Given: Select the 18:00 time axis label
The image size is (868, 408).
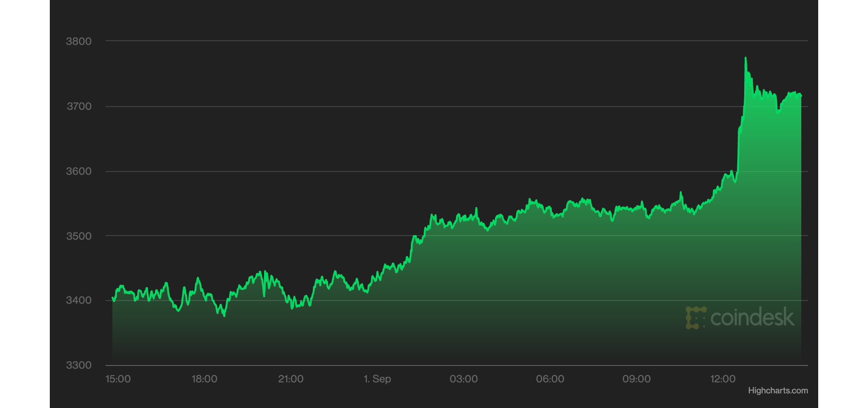Looking at the screenshot, I should click(204, 379).
